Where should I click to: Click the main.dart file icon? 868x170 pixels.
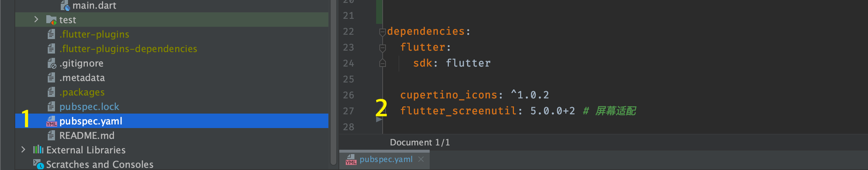point(65,6)
